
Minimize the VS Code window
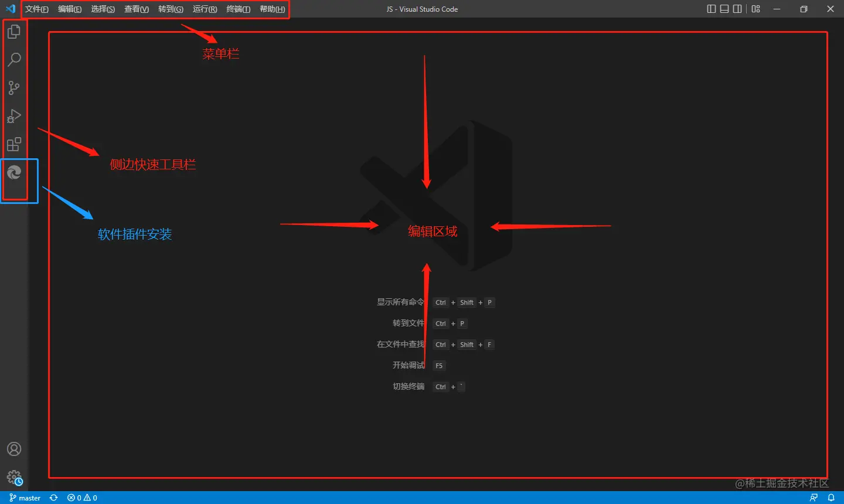[777, 9]
